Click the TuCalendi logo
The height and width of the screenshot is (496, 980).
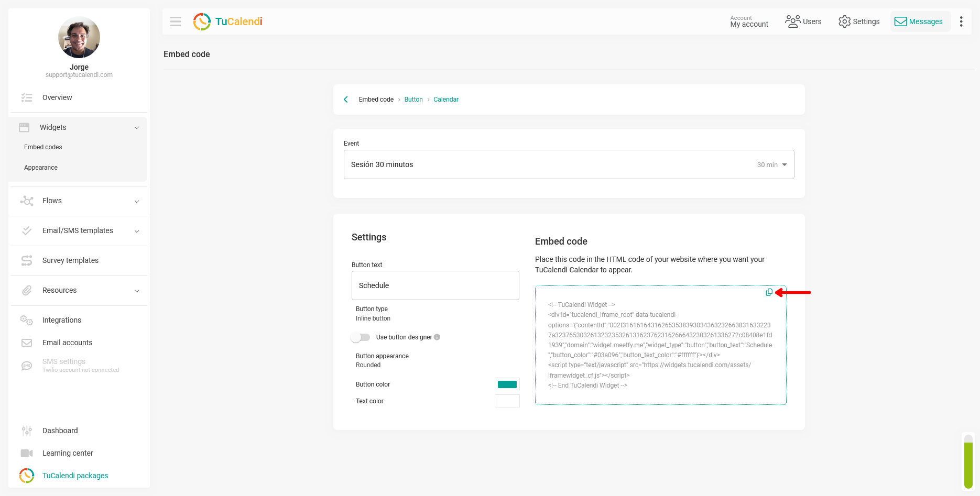tap(227, 21)
